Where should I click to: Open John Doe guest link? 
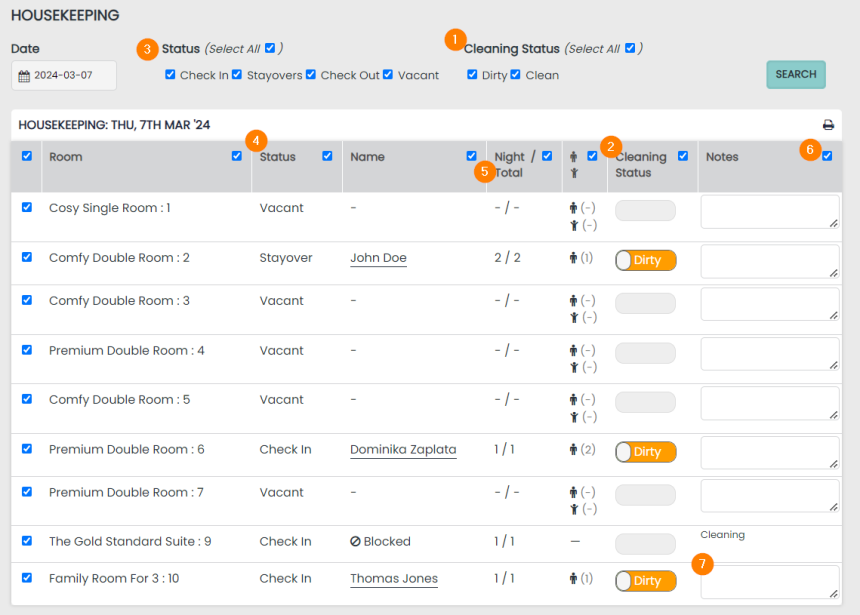(x=378, y=258)
